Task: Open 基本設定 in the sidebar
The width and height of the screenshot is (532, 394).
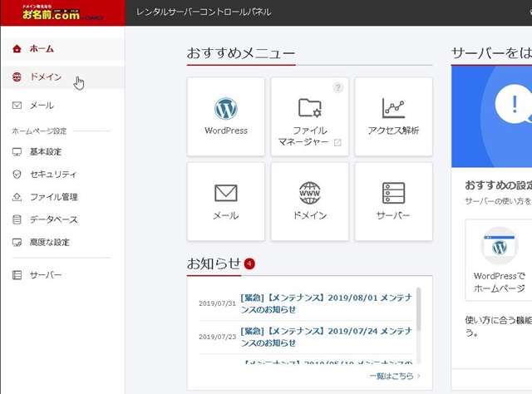Action: (x=46, y=152)
